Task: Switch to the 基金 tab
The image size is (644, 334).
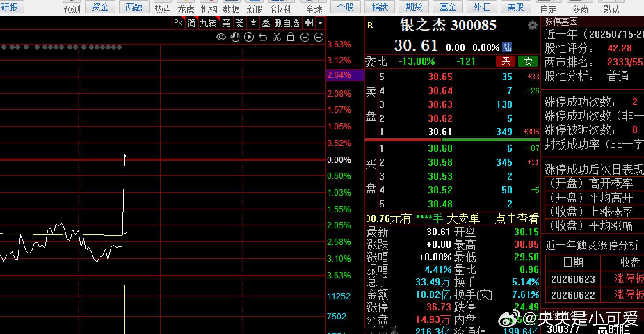Action: tap(448, 7)
